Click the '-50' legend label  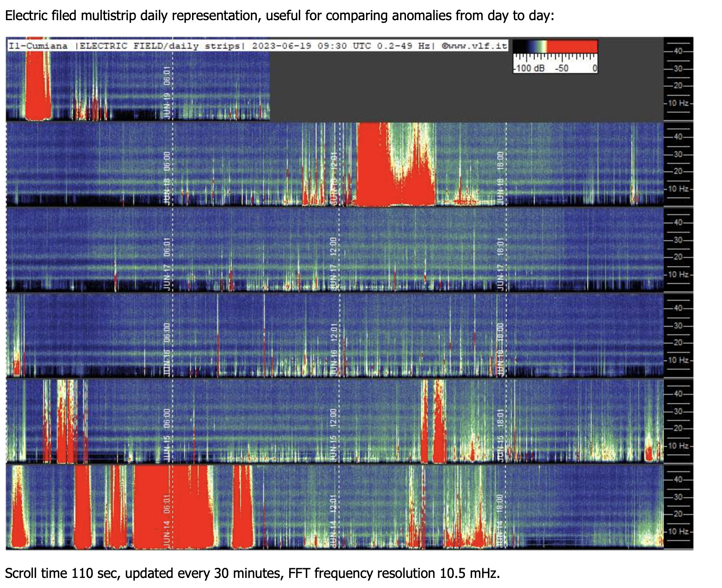point(562,68)
